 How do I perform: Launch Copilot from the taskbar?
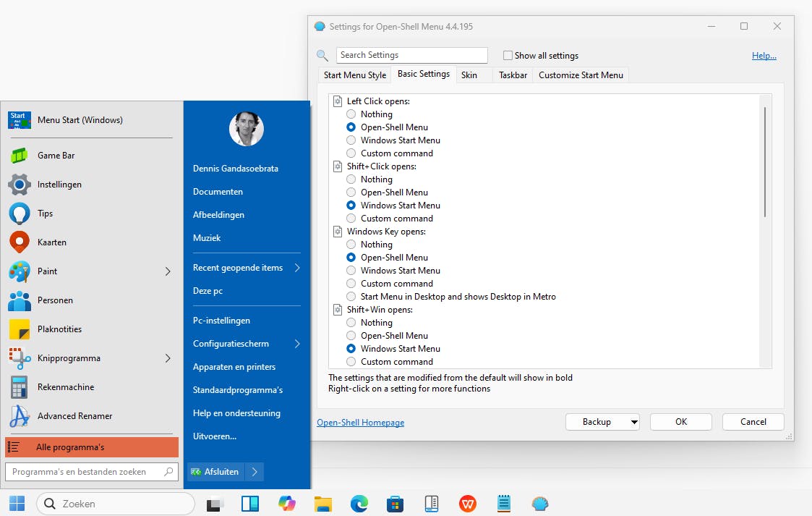[x=286, y=504]
